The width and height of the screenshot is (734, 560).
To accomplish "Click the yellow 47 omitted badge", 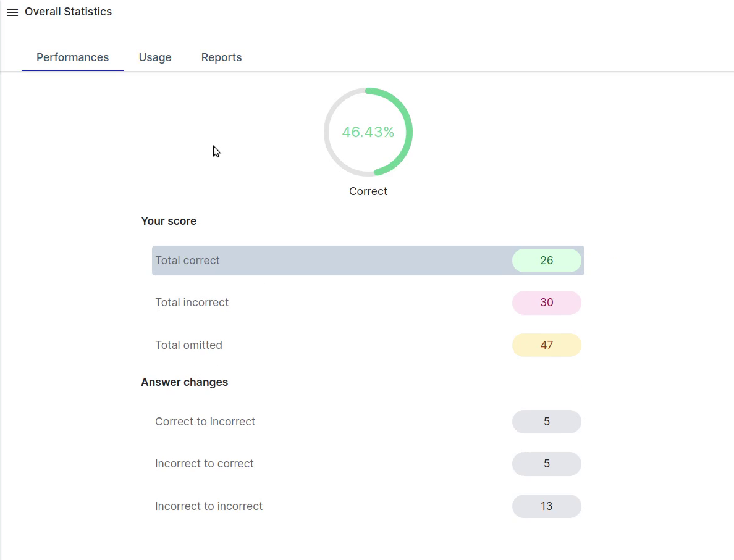I will 546,345.
